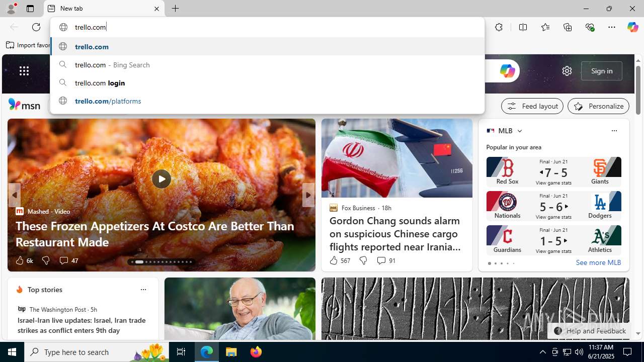Select the trello.com/platforms suggestion
Screen dimensions: 644x362
tap(267, 101)
